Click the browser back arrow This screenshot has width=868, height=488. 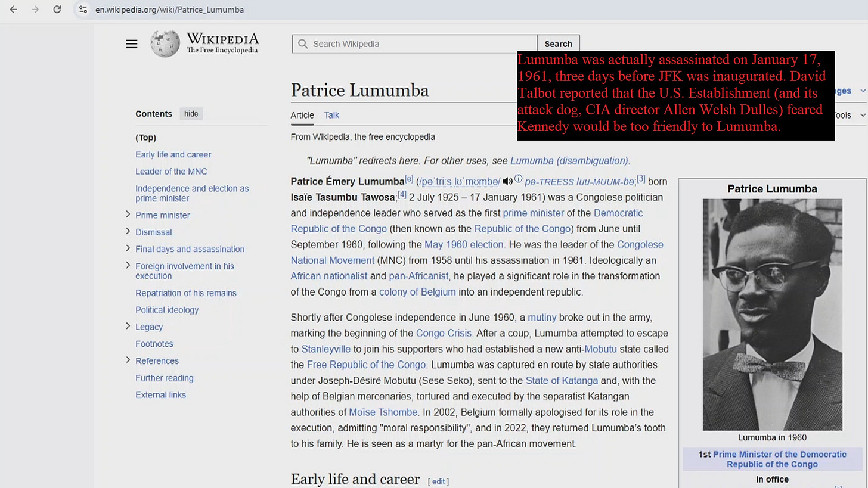tap(13, 10)
